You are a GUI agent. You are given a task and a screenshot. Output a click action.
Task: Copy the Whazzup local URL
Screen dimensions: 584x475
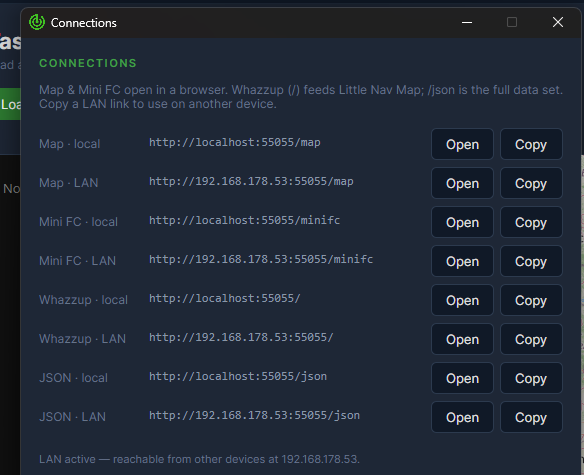(x=531, y=300)
